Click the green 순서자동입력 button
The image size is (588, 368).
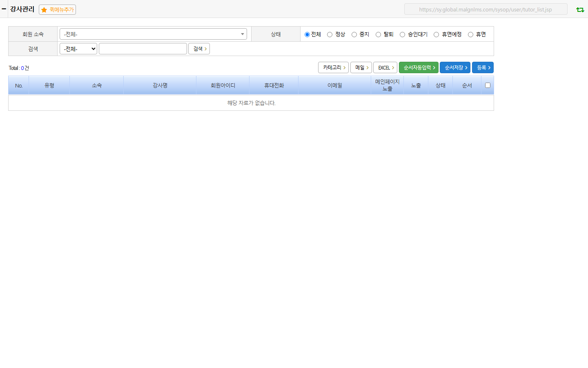click(x=419, y=67)
